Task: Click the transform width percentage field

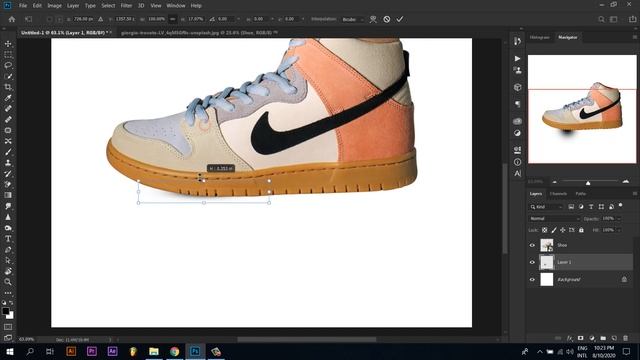Action: tap(156, 19)
